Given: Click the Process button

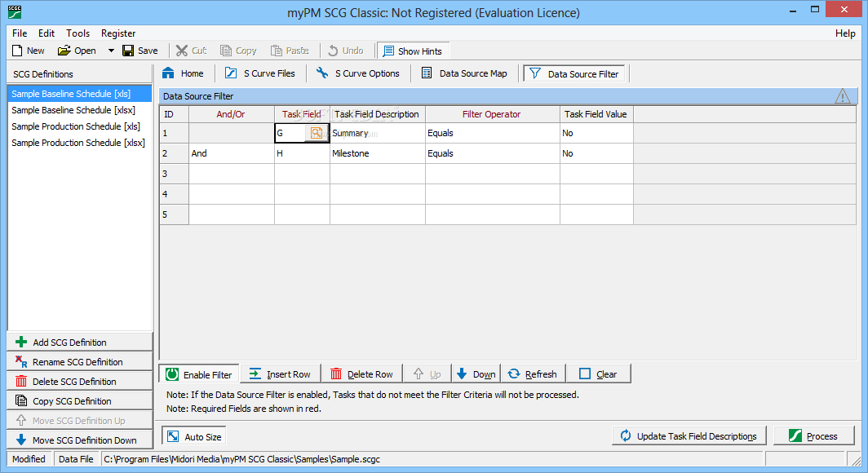Looking at the screenshot, I should coord(814,436).
